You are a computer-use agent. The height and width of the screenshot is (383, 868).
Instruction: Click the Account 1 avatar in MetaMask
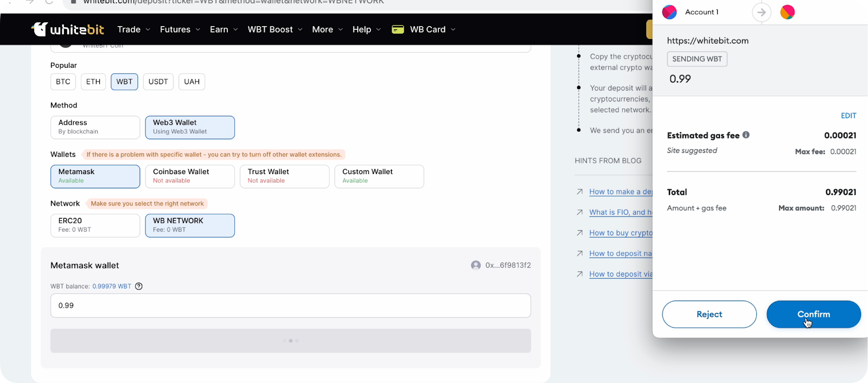tap(669, 12)
